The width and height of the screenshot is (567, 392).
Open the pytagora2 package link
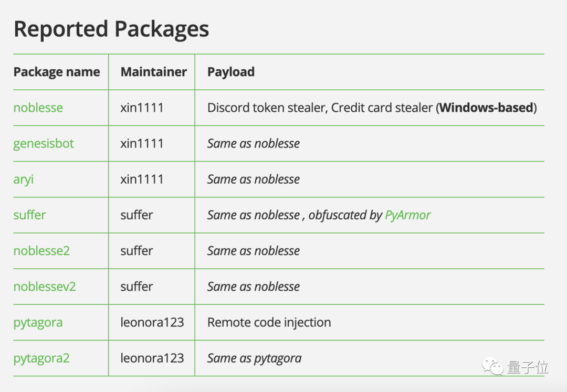coord(41,358)
